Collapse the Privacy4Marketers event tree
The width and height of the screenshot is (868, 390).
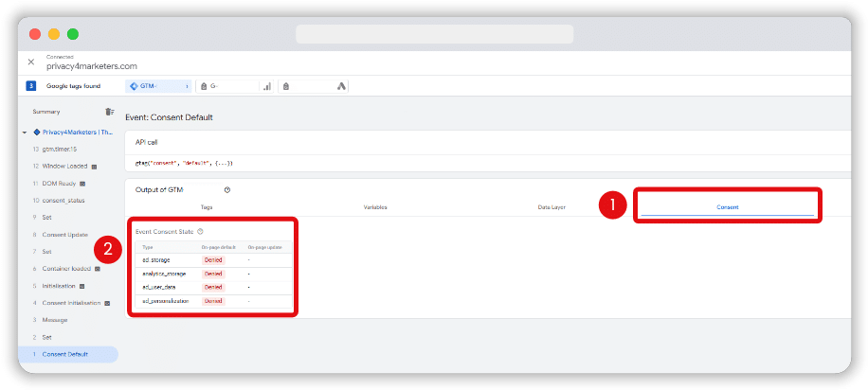(25, 133)
